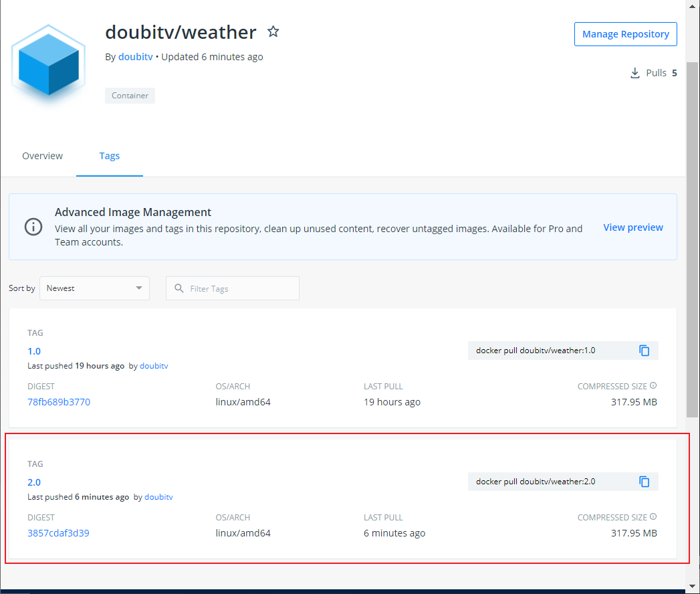
Task: Copy the docker pull weather:1.0 command
Action: [x=644, y=351]
